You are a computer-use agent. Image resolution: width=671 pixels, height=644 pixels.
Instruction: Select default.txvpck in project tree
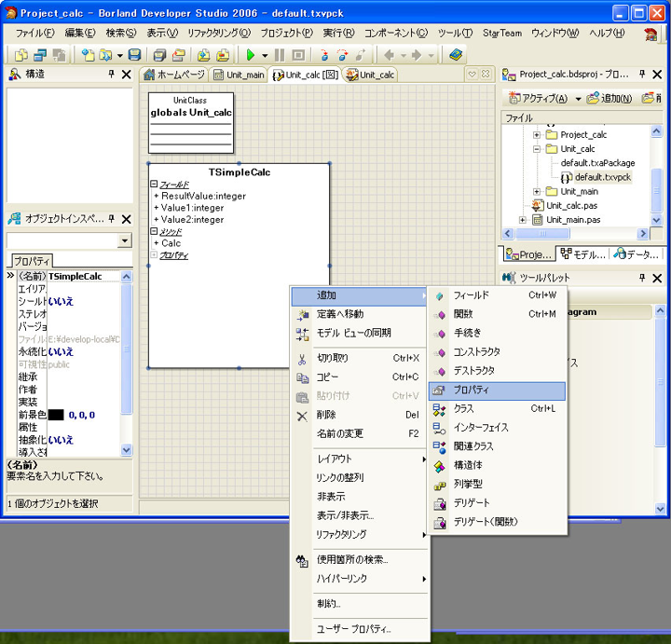tap(603, 177)
